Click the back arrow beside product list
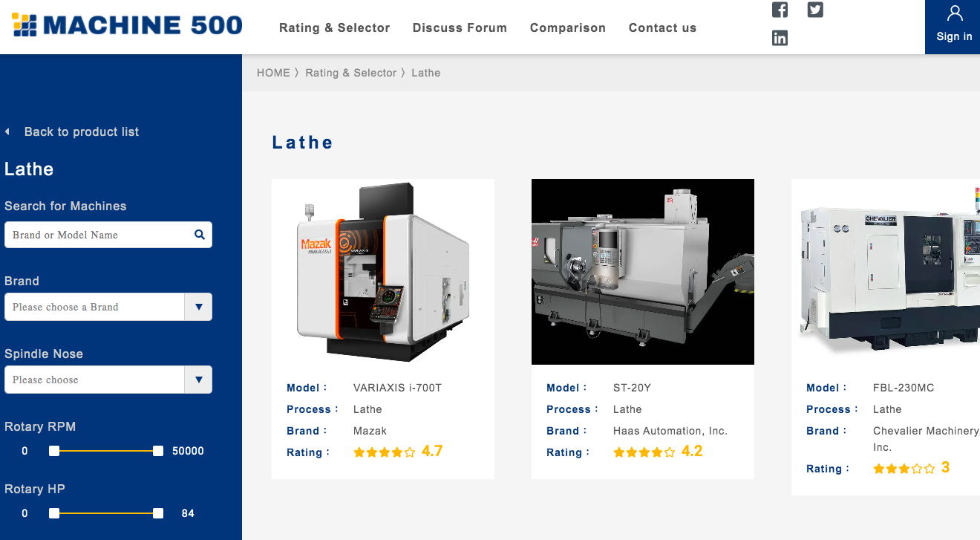The image size is (980, 540). (x=7, y=132)
